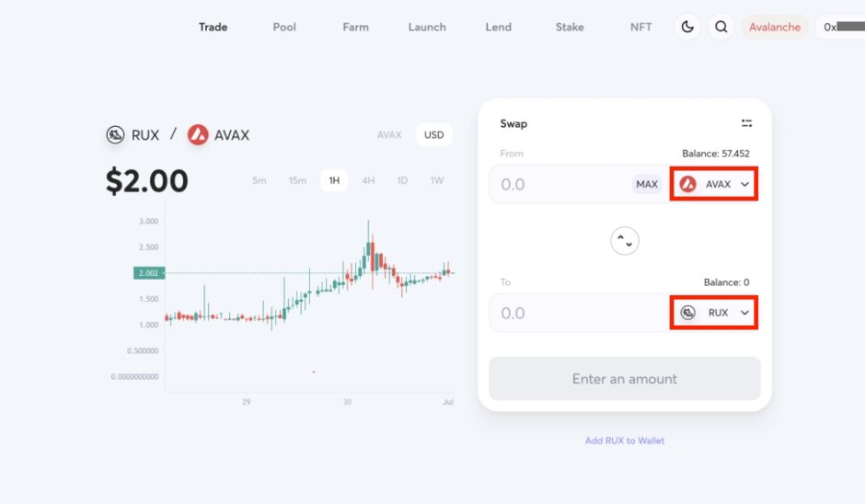Open swap settings sliders icon

click(746, 123)
